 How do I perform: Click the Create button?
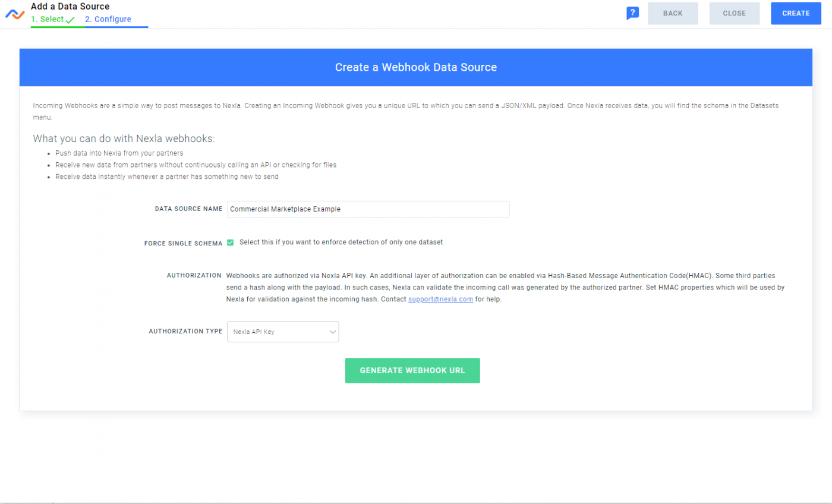796,13
